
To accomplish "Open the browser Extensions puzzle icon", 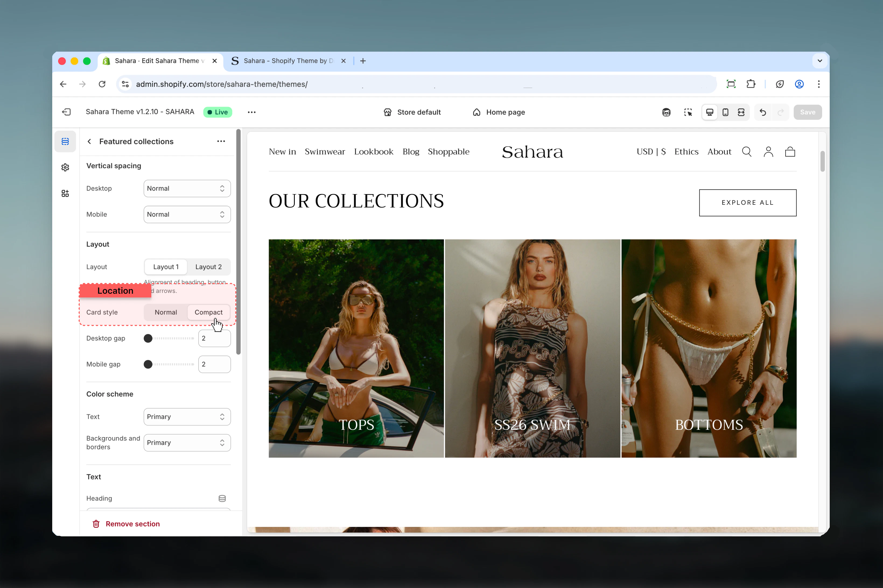I will [x=751, y=84].
